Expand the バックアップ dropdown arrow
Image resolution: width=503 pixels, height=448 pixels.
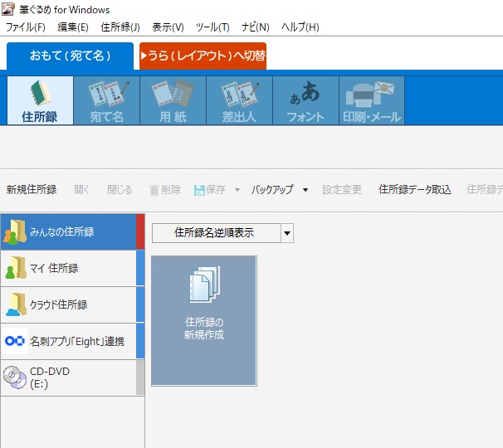coord(305,190)
